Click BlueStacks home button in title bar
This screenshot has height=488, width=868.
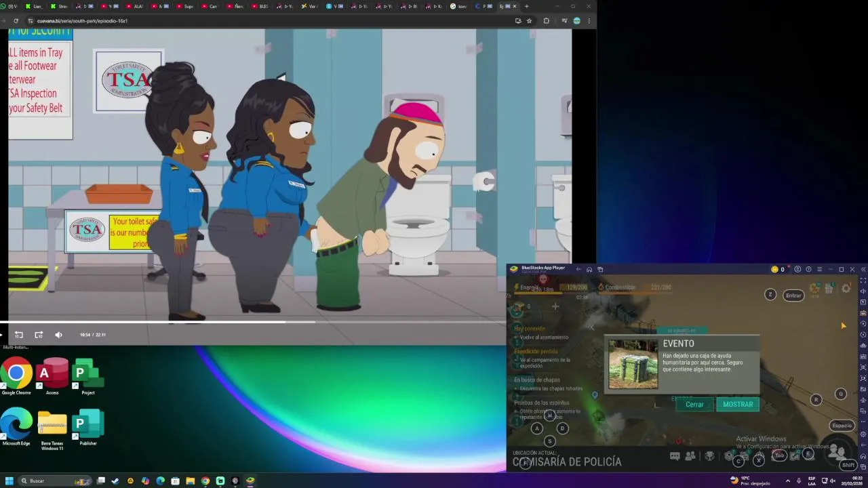pyautogui.click(x=589, y=270)
